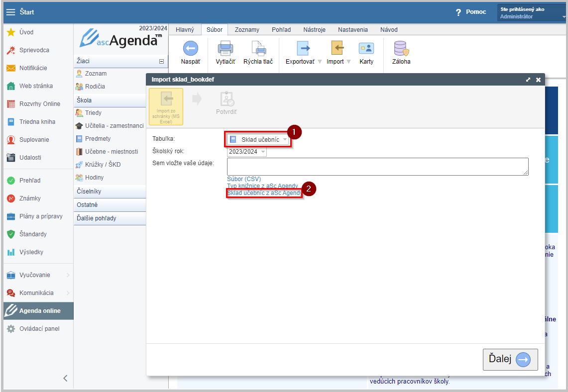This screenshot has height=392, width=568.
Task: Click Sklad učebníc z aSc Agendy link
Action: (264, 194)
